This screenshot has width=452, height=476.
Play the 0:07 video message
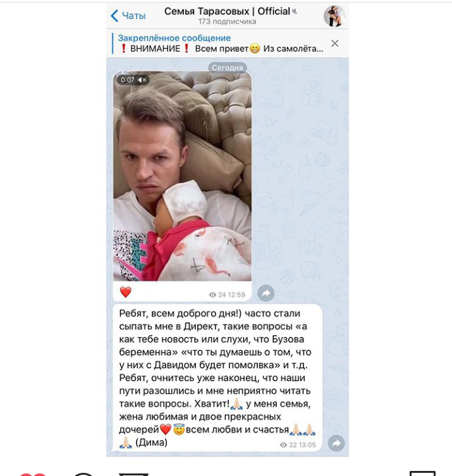tap(182, 176)
